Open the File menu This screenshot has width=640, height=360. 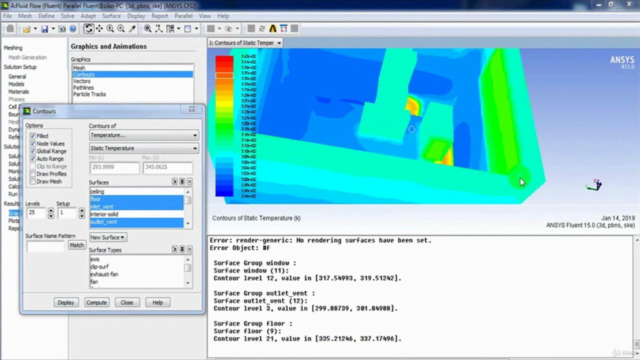point(7,16)
